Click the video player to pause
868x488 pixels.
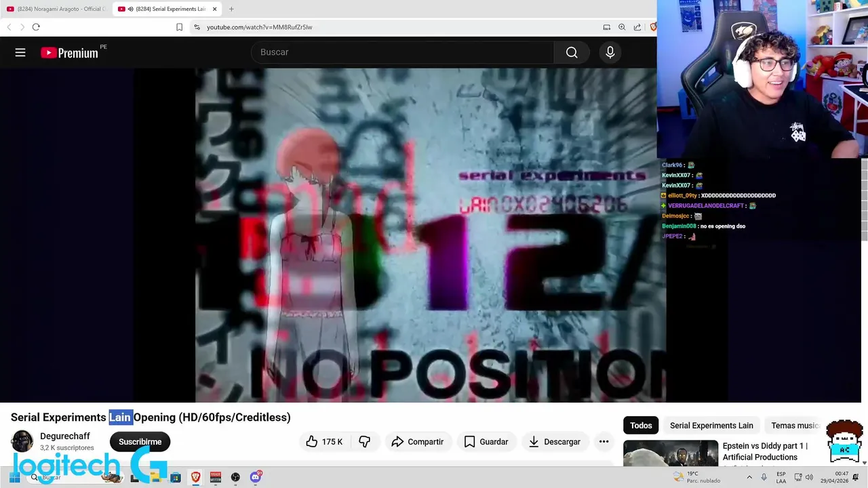(431, 235)
